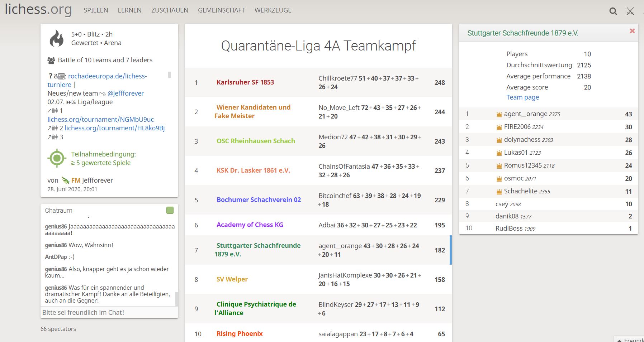The height and width of the screenshot is (342, 644).
Task: Open the SPIELEN menu
Action: pyautogui.click(x=96, y=10)
